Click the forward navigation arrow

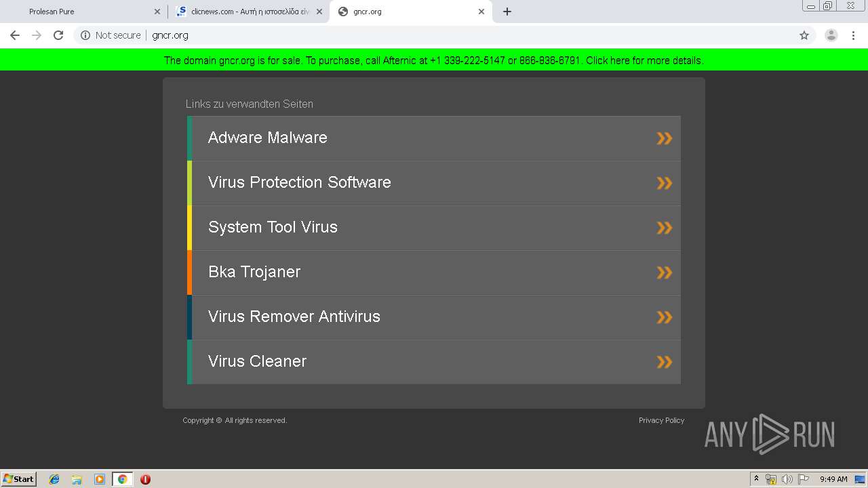click(x=37, y=35)
